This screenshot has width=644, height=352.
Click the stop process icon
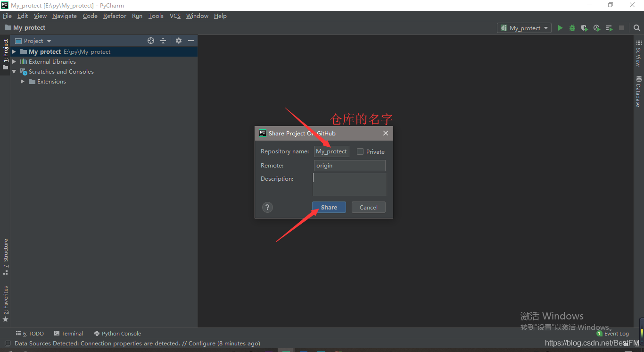(x=621, y=28)
